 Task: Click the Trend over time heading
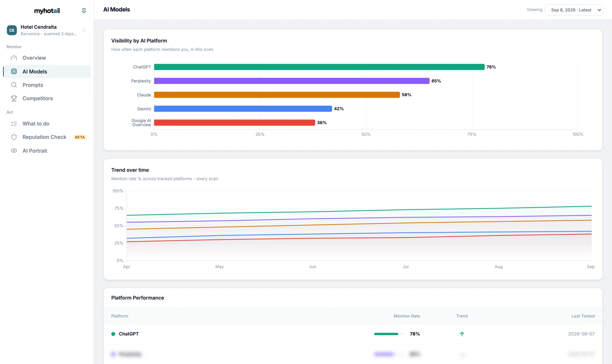[x=130, y=170]
